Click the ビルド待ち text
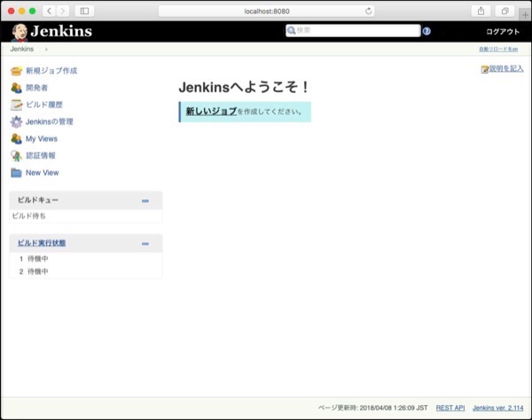The image size is (532, 420). pyautogui.click(x=29, y=216)
